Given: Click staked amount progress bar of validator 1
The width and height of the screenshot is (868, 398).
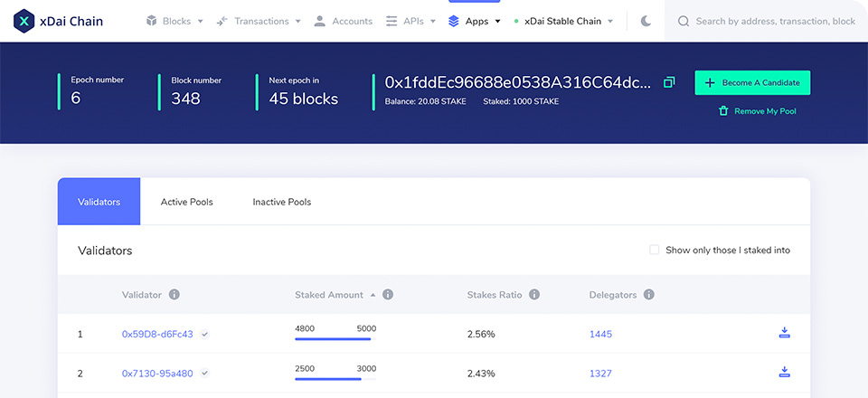Looking at the screenshot, I should coord(335,339).
